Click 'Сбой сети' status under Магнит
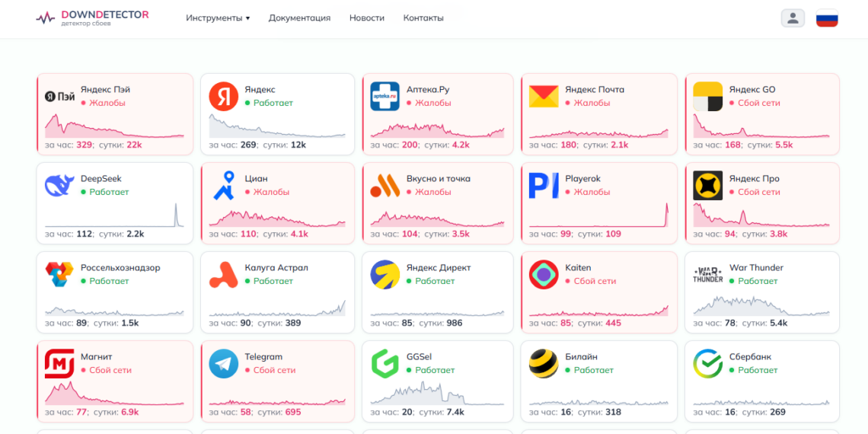The height and width of the screenshot is (434, 868). click(x=107, y=370)
